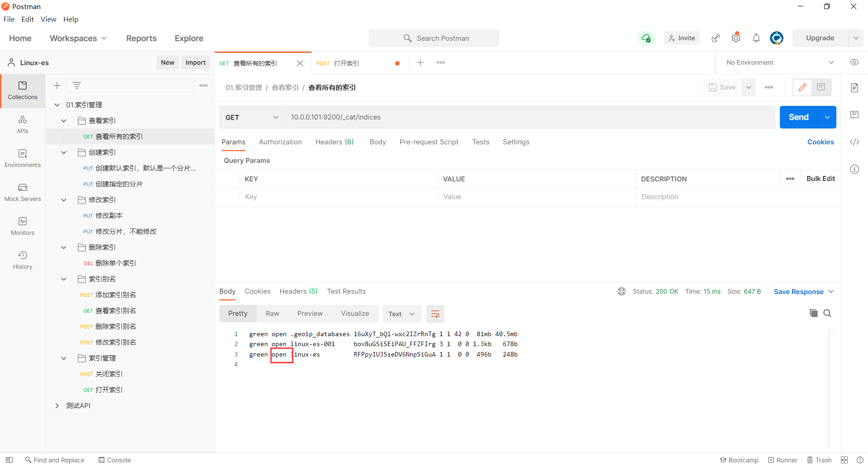Click the Import button
Viewport: 868px width, 466px height.
196,62
